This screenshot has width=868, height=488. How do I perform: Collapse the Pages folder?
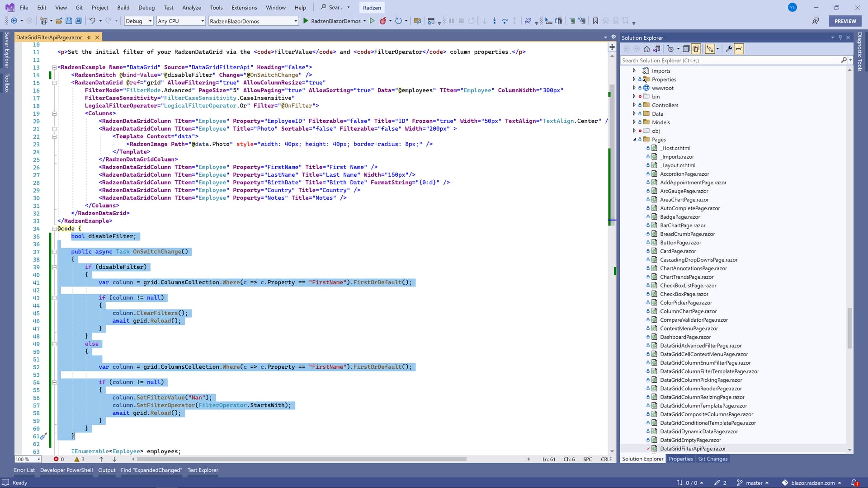pyautogui.click(x=634, y=139)
